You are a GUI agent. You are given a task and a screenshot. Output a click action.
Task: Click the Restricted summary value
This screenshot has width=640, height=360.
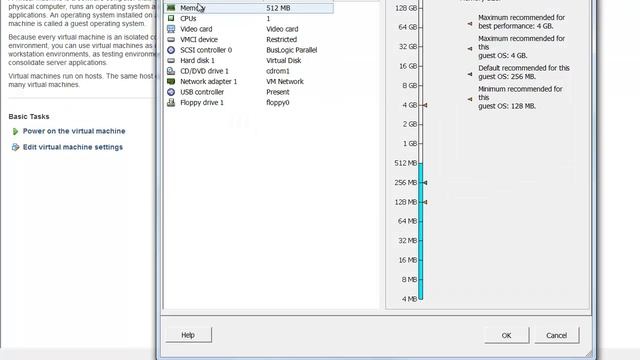tap(281, 40)
